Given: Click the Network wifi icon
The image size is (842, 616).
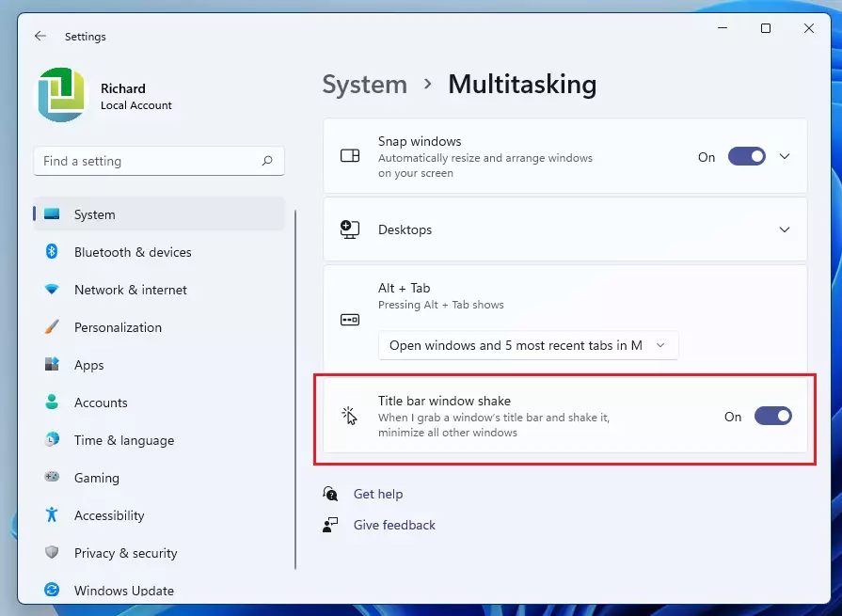Looking at the screenshot, I should pyautogui.click(x=52, y=290).
